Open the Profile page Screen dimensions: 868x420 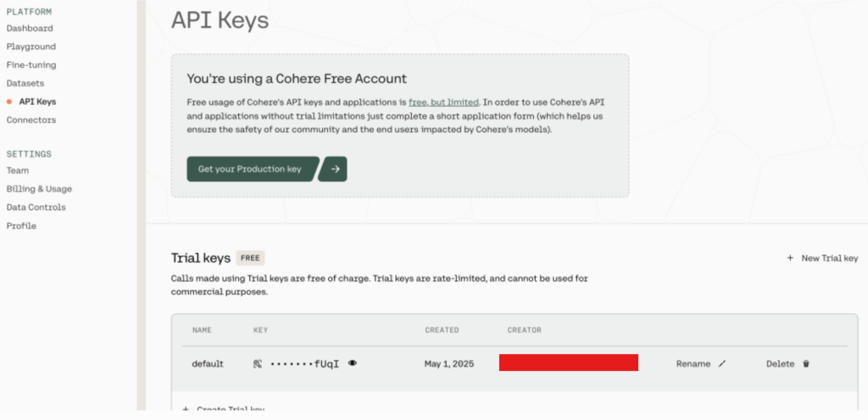pyautogui.click(x=21, y=226)
